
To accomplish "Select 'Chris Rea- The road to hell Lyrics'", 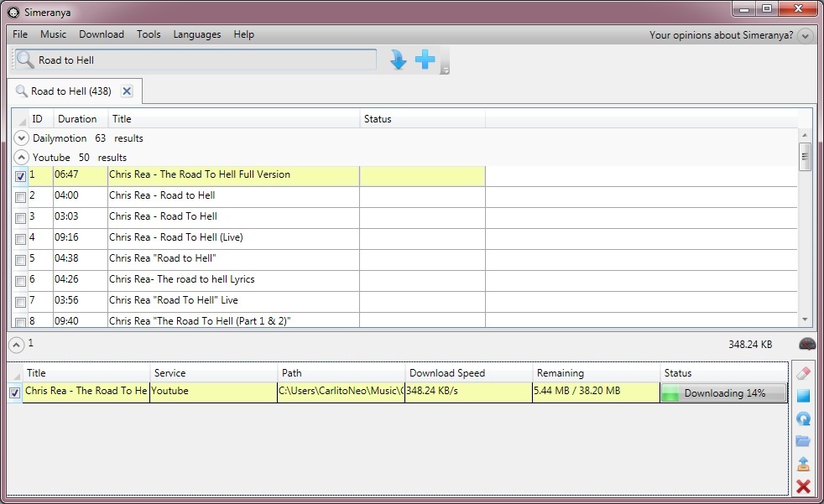I will point(182,279).
